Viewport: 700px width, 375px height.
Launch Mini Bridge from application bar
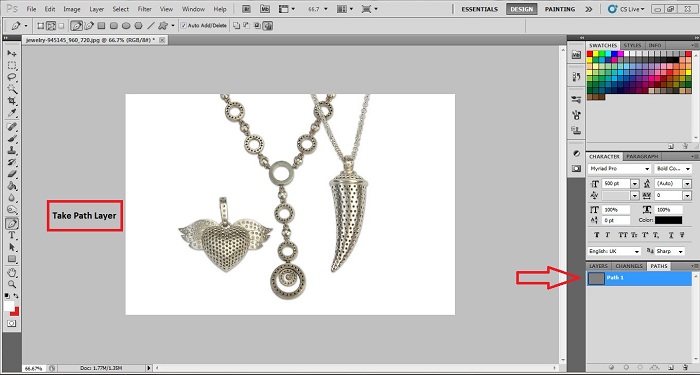tap(265, 9)
